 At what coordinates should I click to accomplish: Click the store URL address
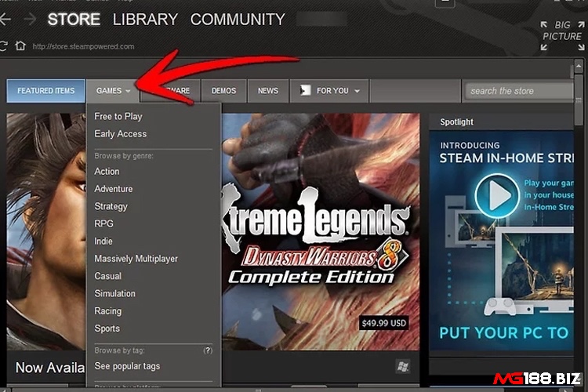[x=83, y=46]
